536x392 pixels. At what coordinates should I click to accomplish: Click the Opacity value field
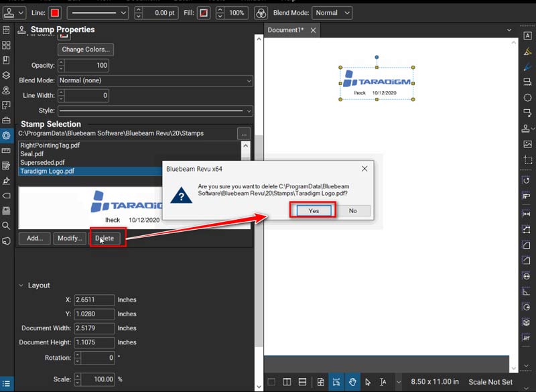[x=87, y=65]
